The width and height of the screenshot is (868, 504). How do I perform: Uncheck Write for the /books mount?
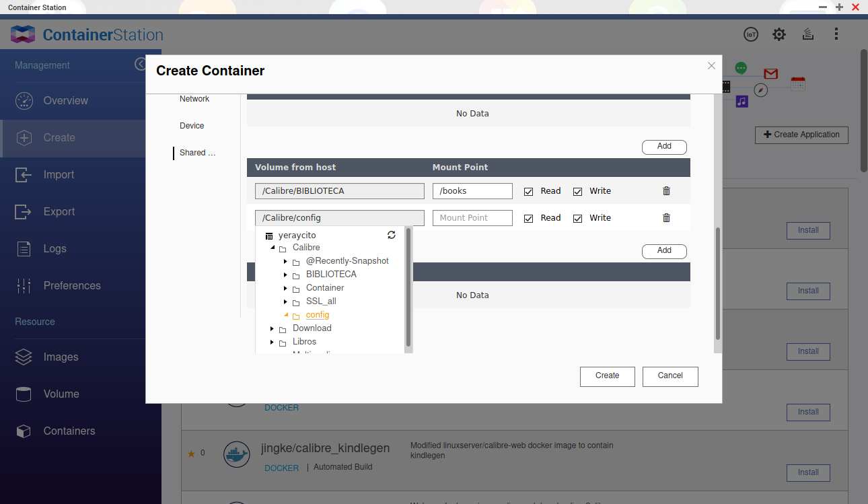[577, 192]
